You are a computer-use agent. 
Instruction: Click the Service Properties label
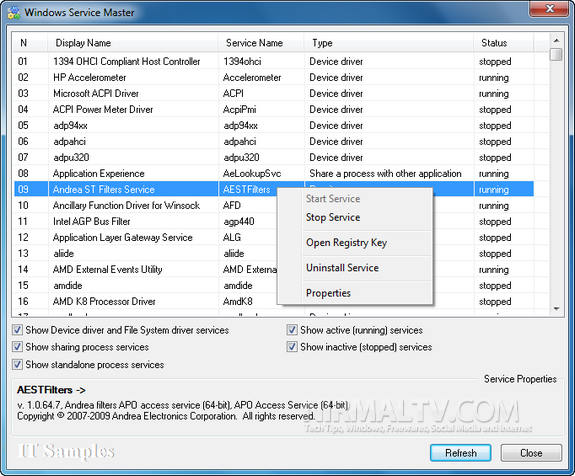pyautogui.click(x=520, y=379)
